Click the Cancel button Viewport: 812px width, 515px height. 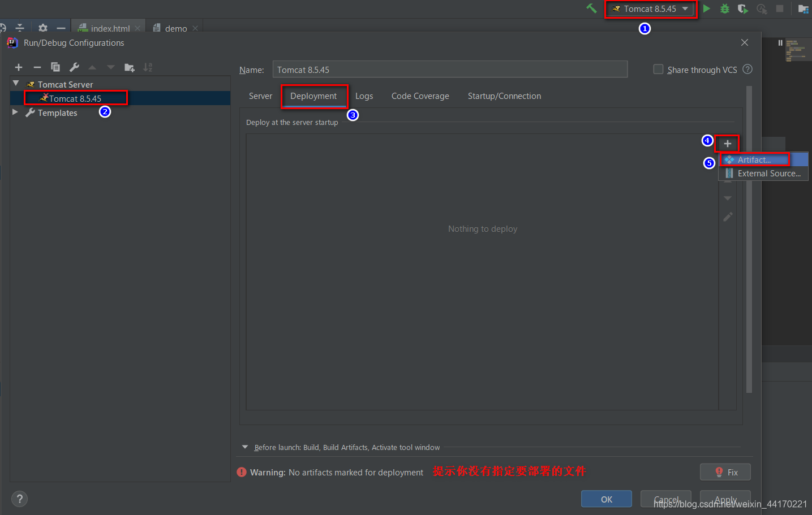[x=666, y=499]
